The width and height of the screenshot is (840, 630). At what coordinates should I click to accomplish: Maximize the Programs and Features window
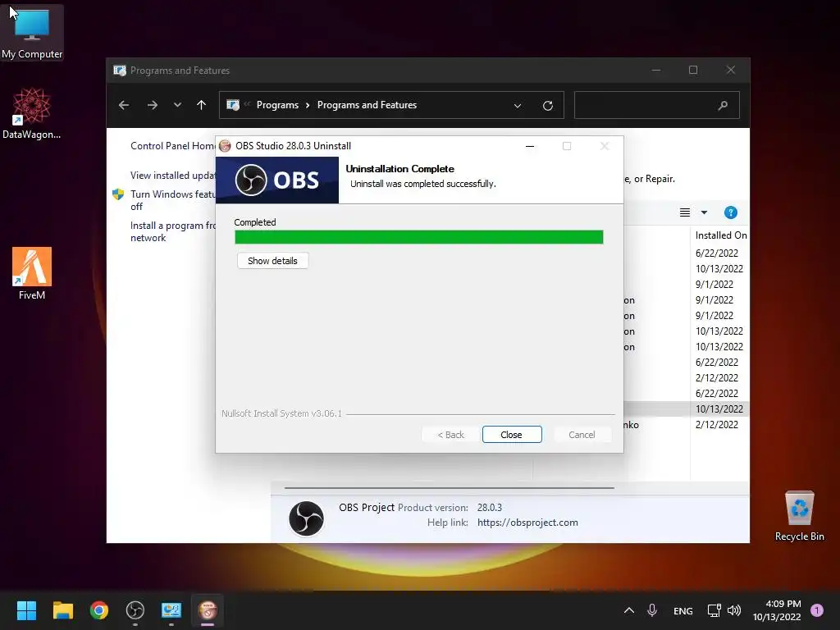click(x=693, y=71)
